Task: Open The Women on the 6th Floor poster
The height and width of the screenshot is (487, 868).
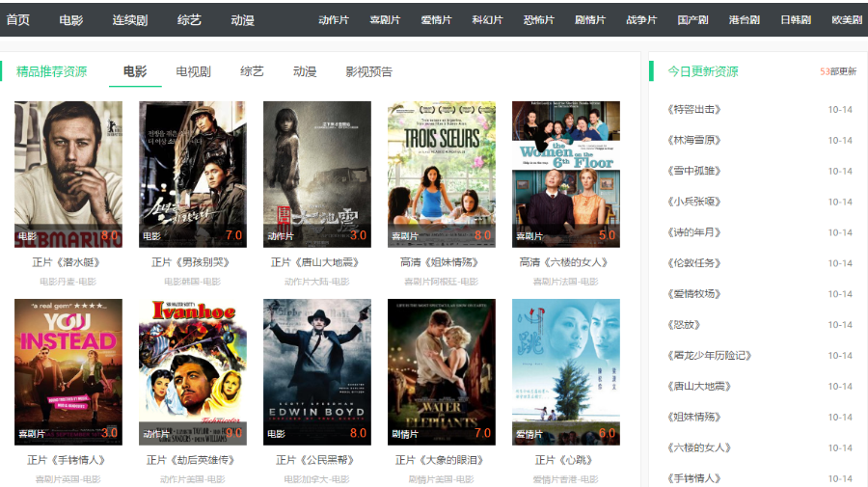Action: pyautogui.click(x=566, y=174)
